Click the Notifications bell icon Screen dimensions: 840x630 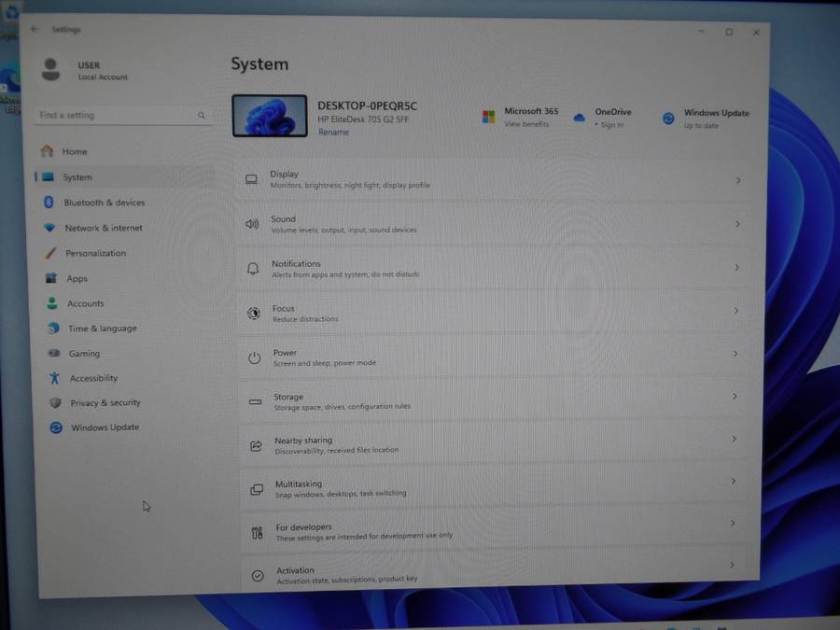(x=253, y=269)
